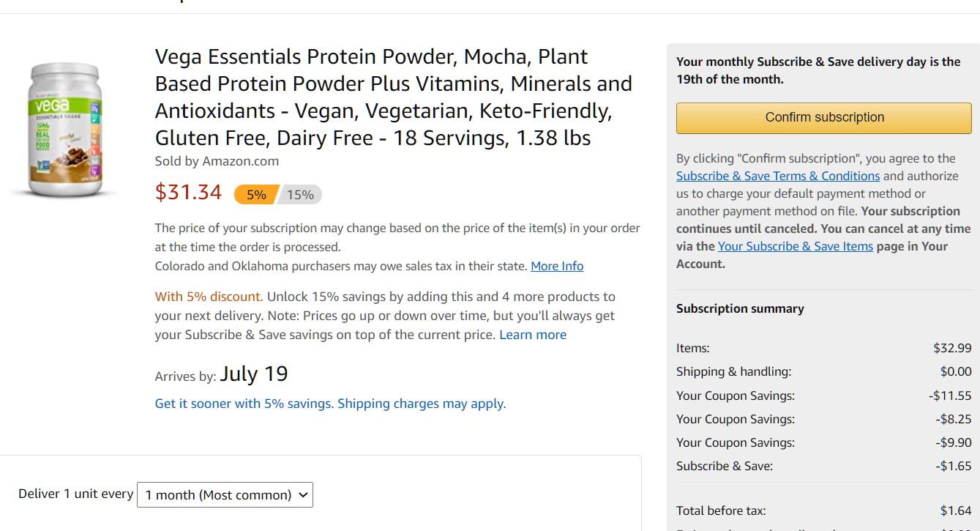Open Subscribe & Save Terms & Conditions link

click(777, 176)
